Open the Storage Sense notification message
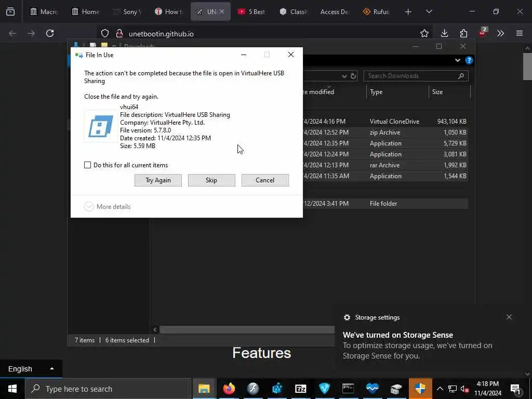532x399 pixels. click(x=417, y=345)
